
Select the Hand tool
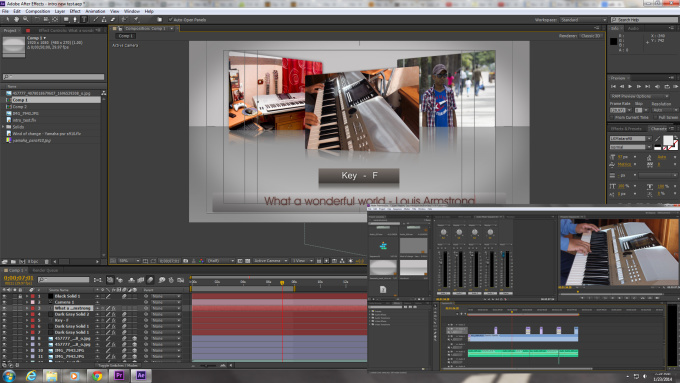pyautogui.click(x=16, y=20)
